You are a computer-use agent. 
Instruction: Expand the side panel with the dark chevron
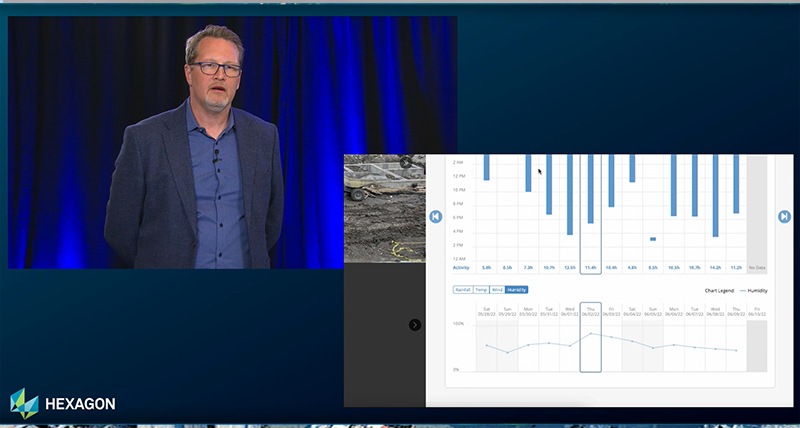(415, 324)
